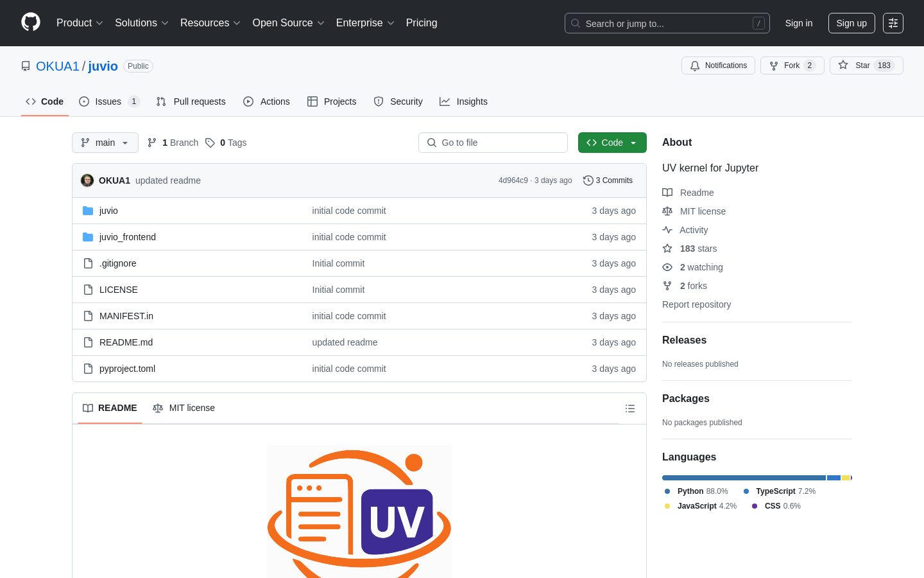Expand the Enterprise menu
The height and width of the screenshot is (578, 924).
[x=365, y=23]
